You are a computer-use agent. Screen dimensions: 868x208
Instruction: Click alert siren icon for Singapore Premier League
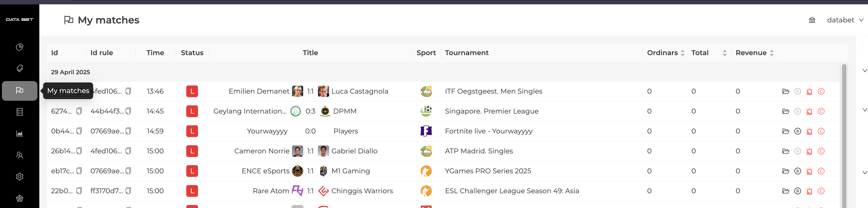(809, 111)
